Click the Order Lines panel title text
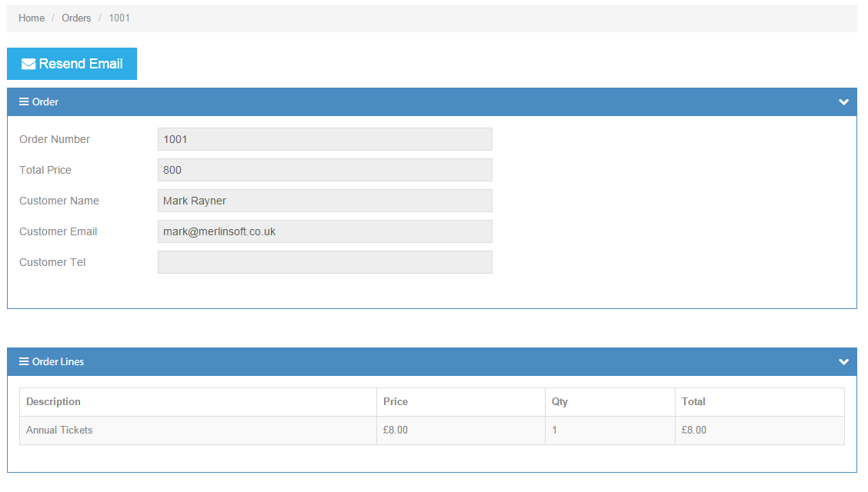This screenshot has height=492, width=868. (x=58, y=361)
